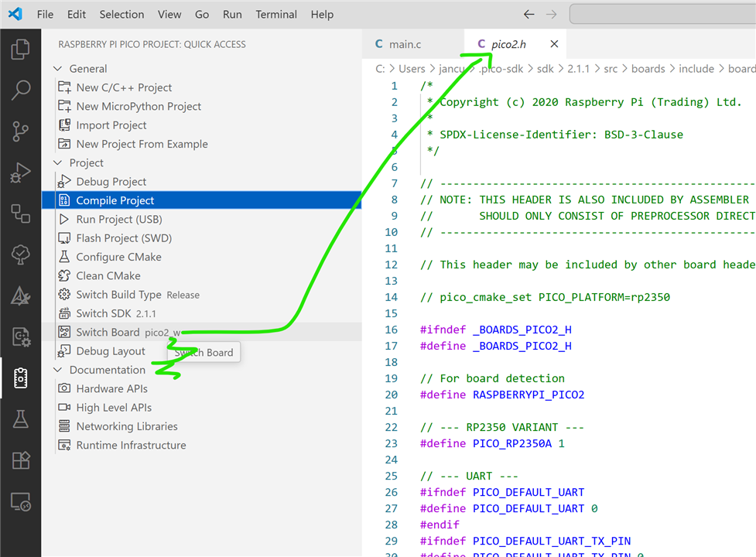
Task: Click Compile Project
Action: point(115,200)
